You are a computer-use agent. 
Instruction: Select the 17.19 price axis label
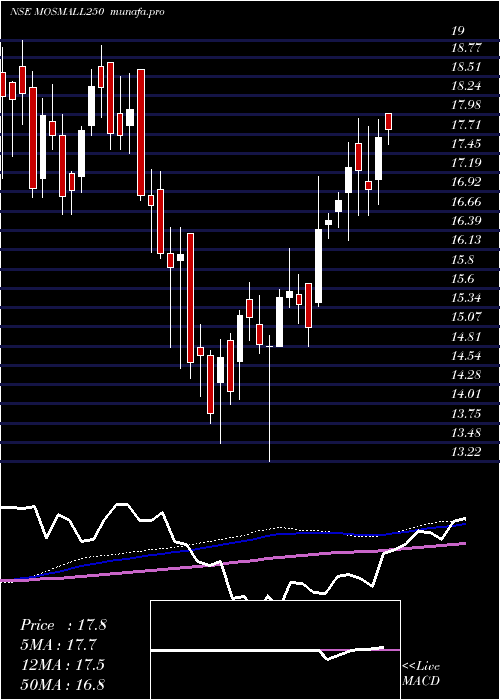click(x=466, y=162)
